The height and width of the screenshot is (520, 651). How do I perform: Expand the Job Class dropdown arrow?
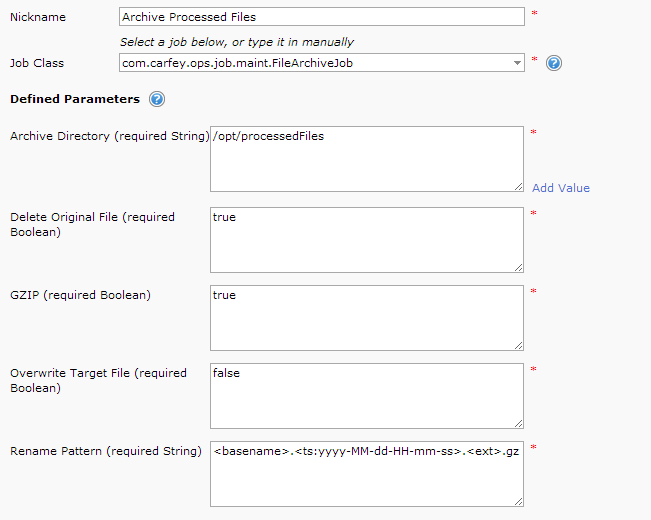(x=517, y=63)
